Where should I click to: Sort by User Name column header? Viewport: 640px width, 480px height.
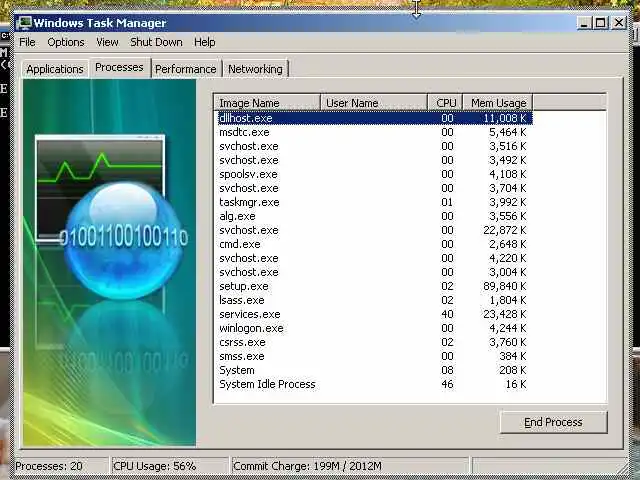pos(374,103)
